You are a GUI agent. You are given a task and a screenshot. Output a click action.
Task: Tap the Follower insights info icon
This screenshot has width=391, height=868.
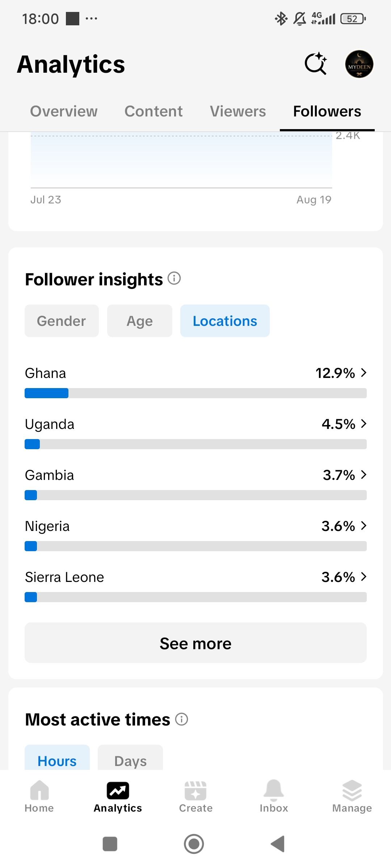pyautogui.click(x=174, y=278)
